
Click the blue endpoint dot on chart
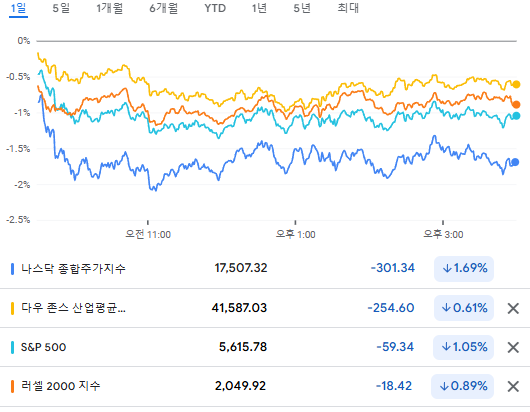click(x=515, y=162)
